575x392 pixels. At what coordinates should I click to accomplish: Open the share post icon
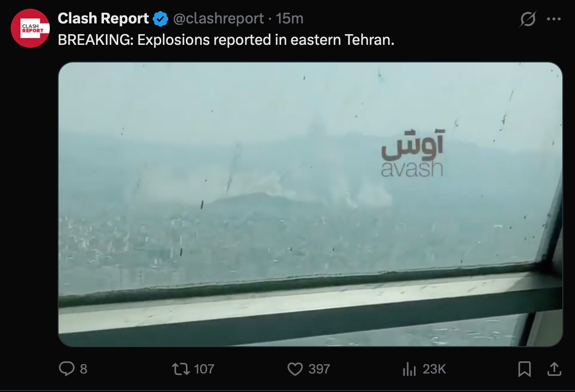[554, 369]
